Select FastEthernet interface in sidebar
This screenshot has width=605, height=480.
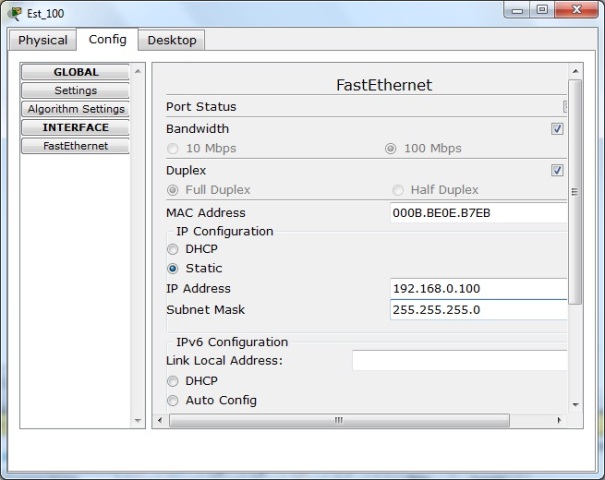point(76,146)
